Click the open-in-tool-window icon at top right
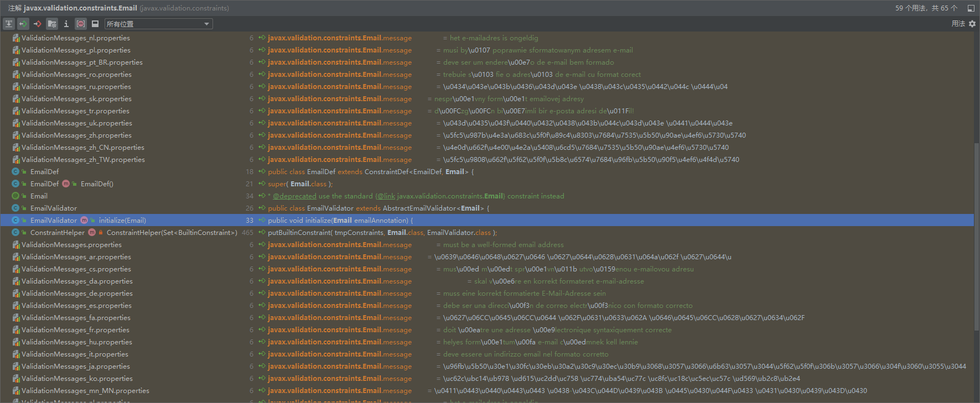The height and width of the screenshot is (403, 980). pyautogui.click(x=971, y=8)
